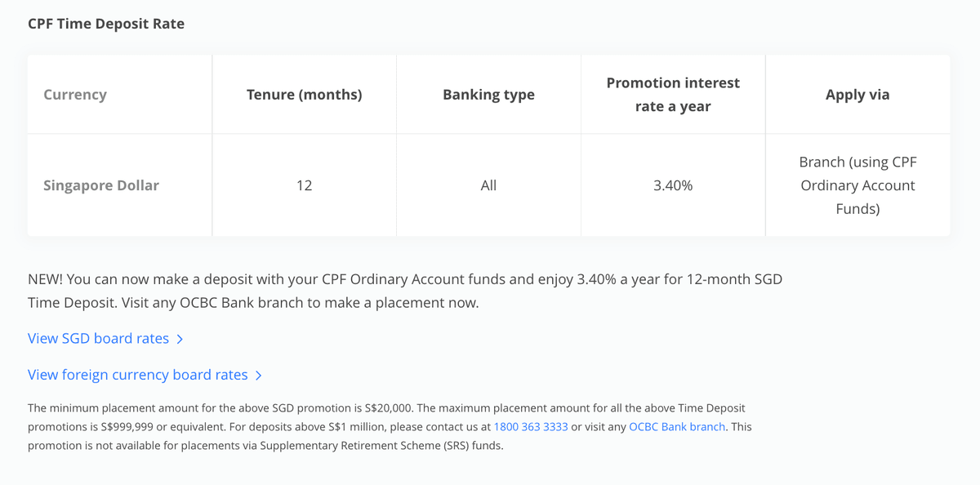Select the All banking type cell
The height and width of the screenshot is (485, 980).
[488, 185]
